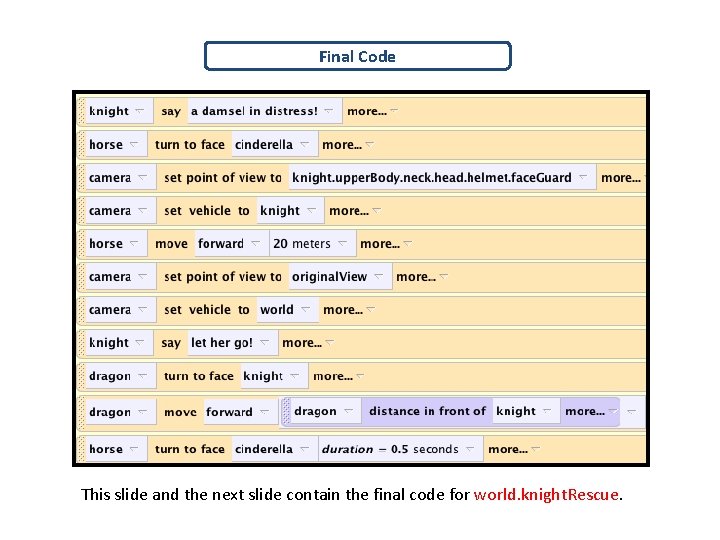Open dragon dropdown in turn to face knight row
This screenshot has height=540, width=720.
[120, 376]
